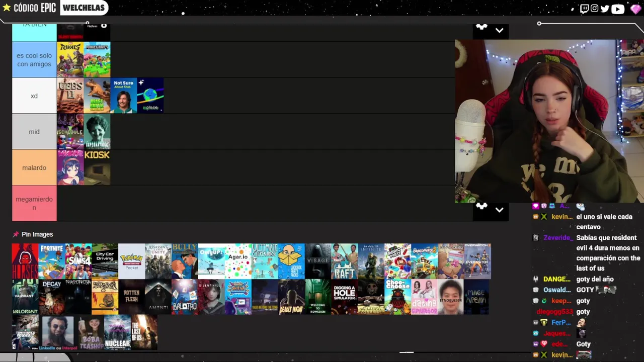Click the Unpacking game cover
The image size is (644, 362).
(x=451, y=261)
